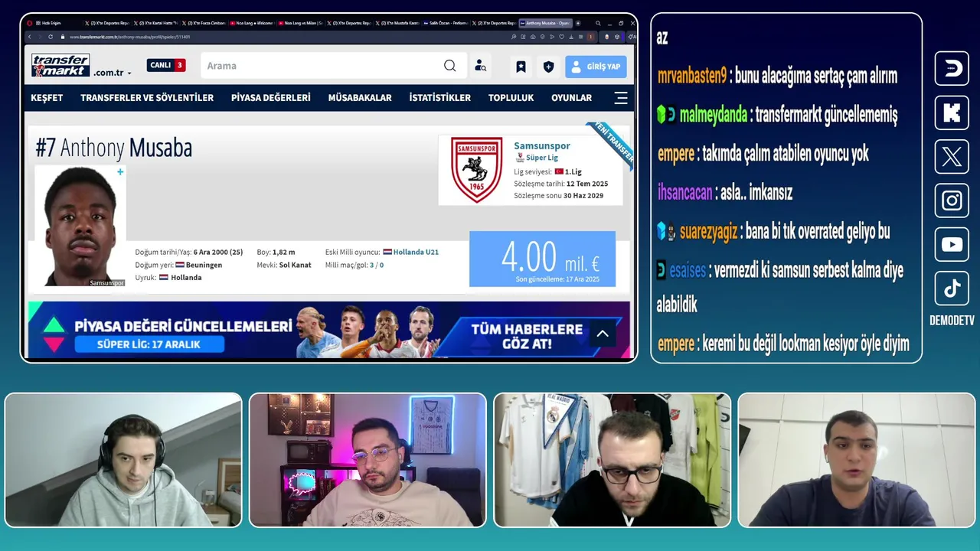Click the scroll-to-top chevron button
This screenshot has height=551, width=980.
(603, 334)
